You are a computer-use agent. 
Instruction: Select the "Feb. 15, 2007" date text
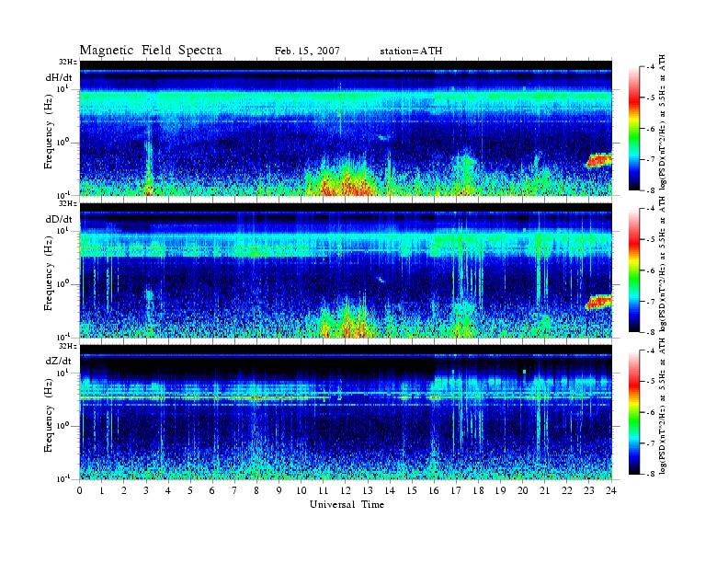click(x=307, y=52)
